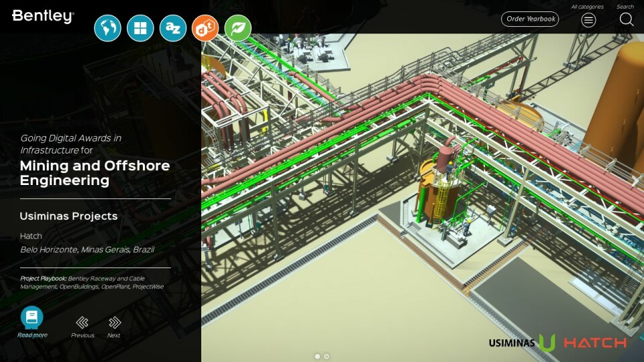Open the Search magnifier icon

click(x=627, y=19)
